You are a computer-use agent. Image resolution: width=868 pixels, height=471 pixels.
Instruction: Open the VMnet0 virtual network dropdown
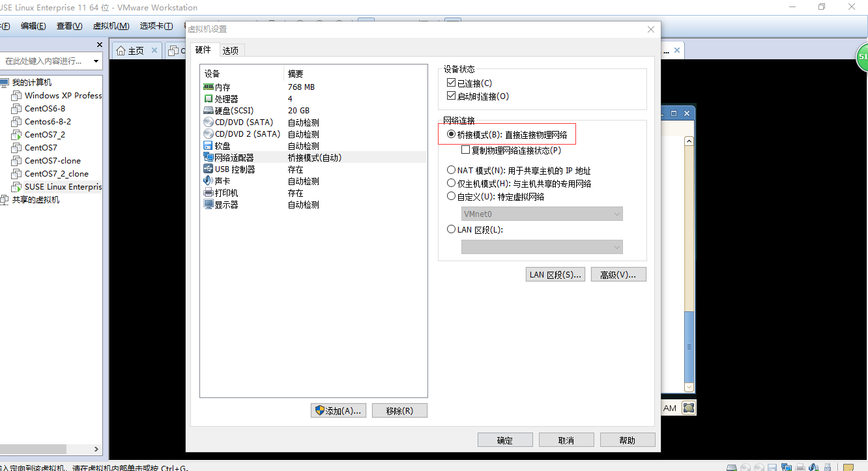(542, 214)
